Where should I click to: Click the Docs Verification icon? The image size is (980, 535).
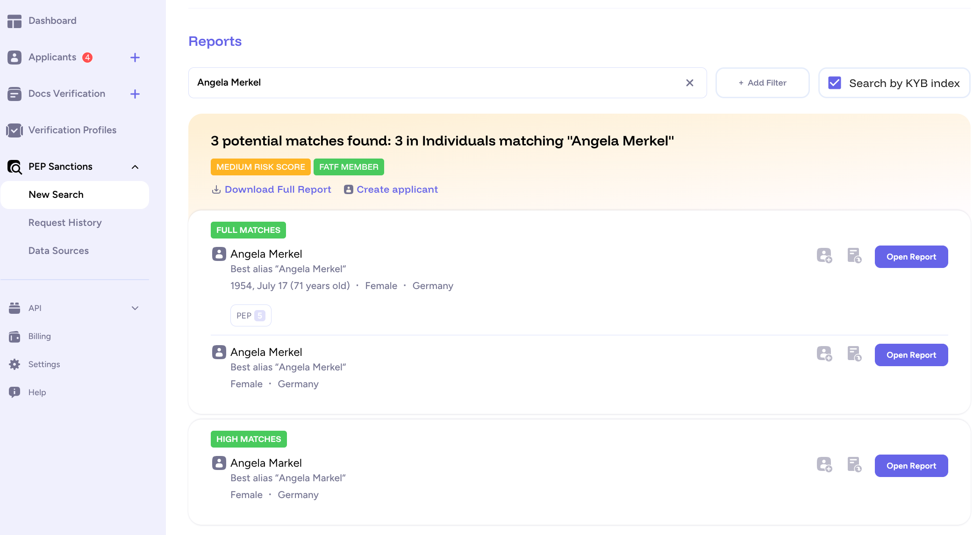pos(14,94)
